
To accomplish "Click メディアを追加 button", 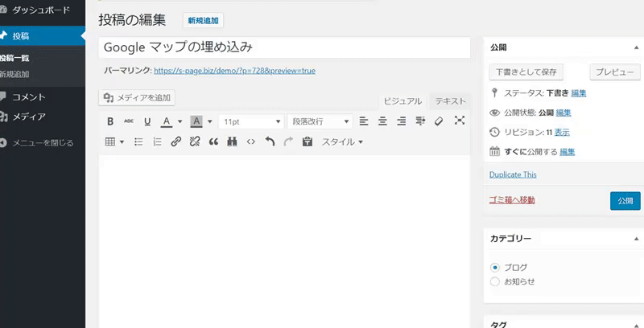I will coord(137,97).
